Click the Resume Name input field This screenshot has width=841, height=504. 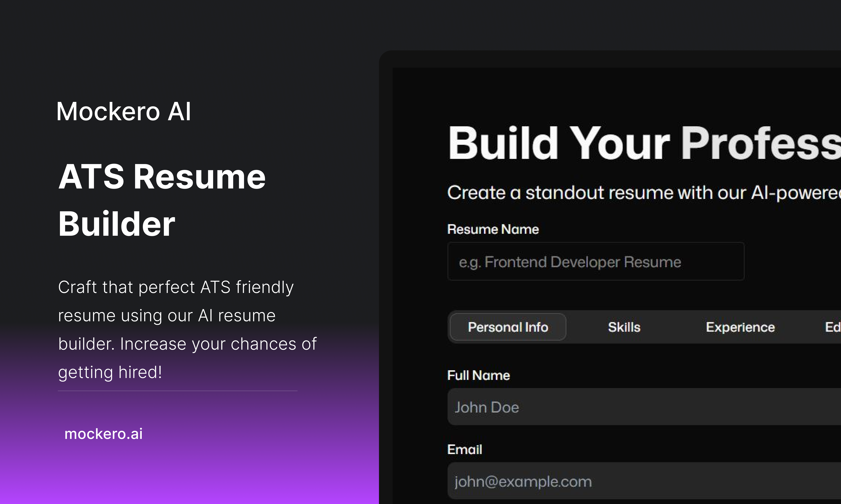[596, 261]
